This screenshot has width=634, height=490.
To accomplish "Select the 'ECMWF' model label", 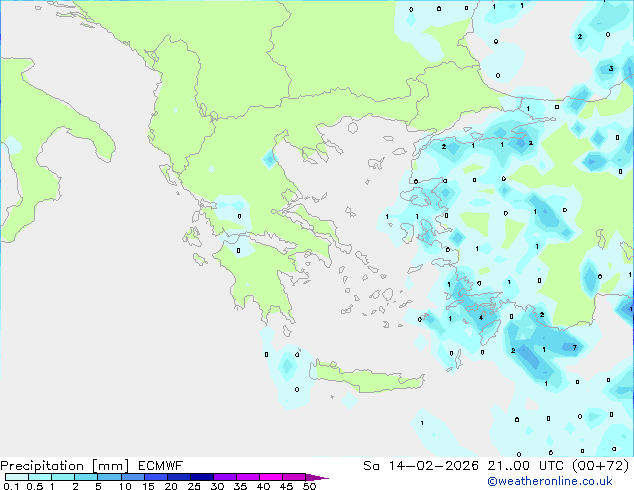I will [160, 466].
